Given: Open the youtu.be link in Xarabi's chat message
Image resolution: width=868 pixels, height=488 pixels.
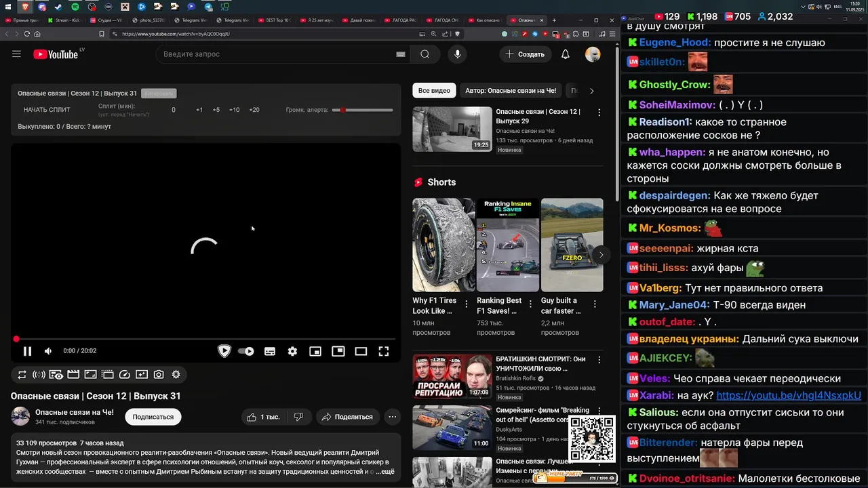Looking at the screenshot, I should coord(789,396).
